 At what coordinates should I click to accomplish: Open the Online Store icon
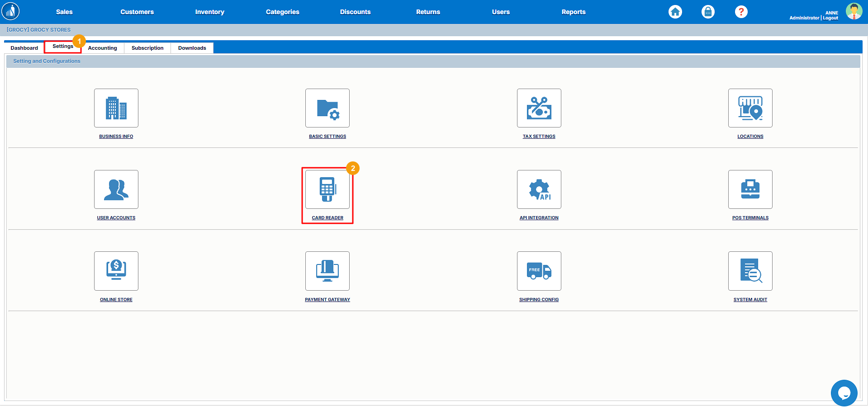click(x=116, y=271)
